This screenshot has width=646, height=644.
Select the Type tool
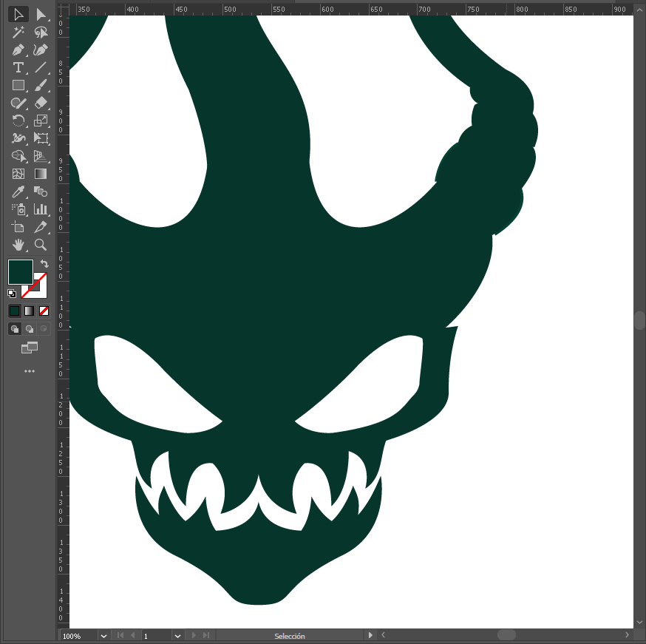coord(18,67)
